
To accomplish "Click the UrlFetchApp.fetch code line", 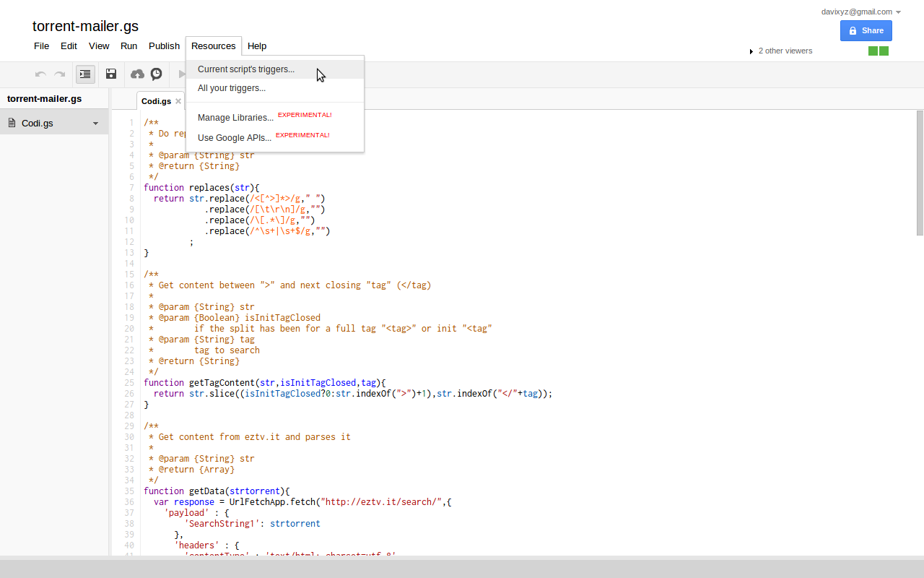I will click(302, 502).
